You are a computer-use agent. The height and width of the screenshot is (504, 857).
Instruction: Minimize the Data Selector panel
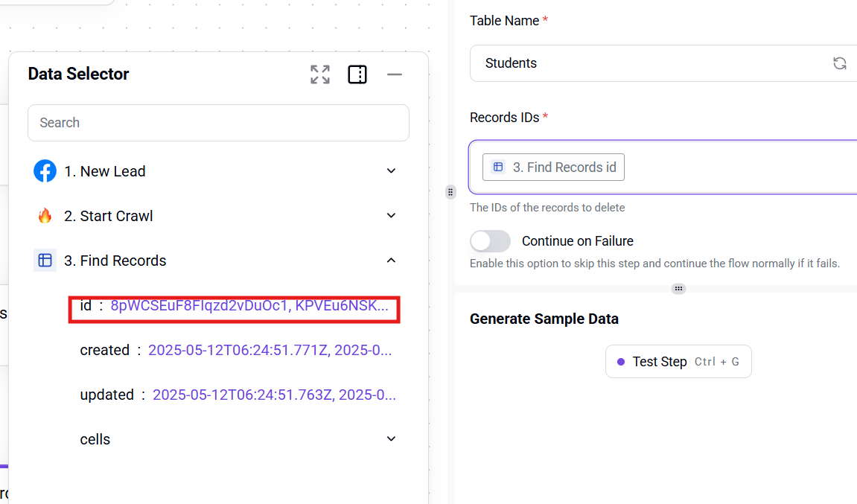pos(395,74)
